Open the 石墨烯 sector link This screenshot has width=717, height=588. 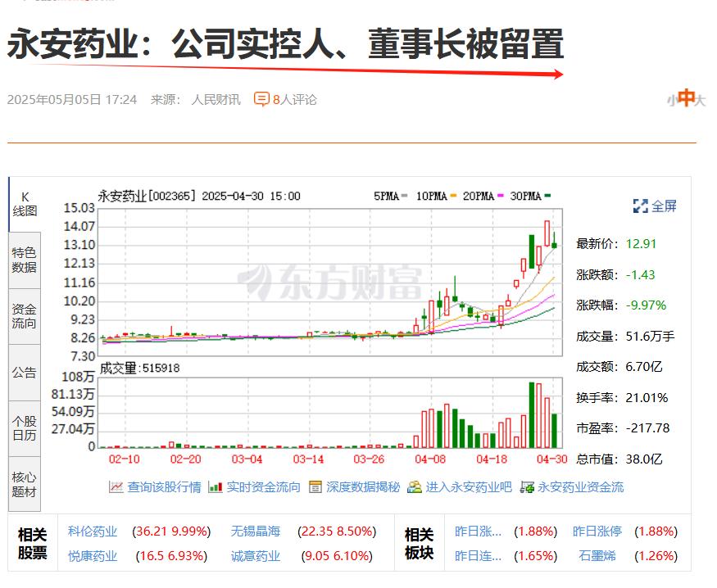(597, 556)
